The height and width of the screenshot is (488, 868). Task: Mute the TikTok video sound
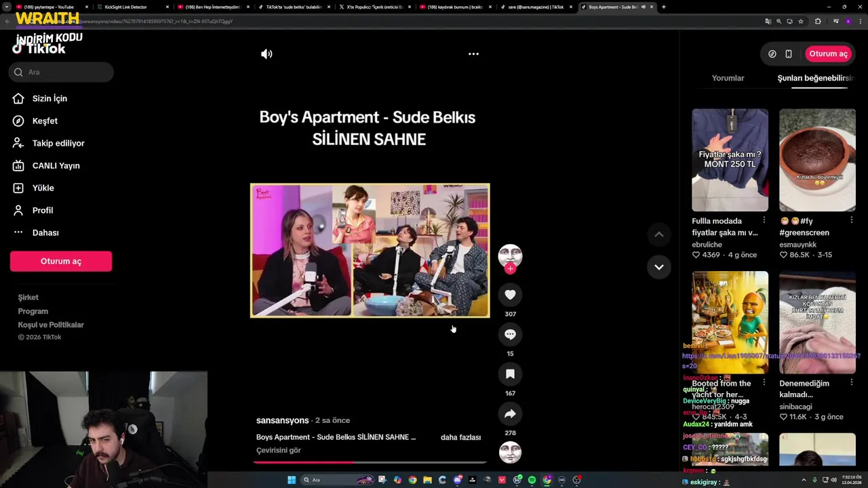coord(267,54)
